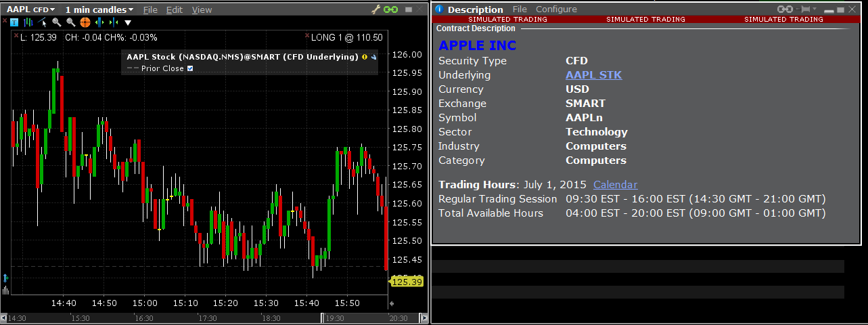Click the AAPLn symbol value

pos(584,118)
